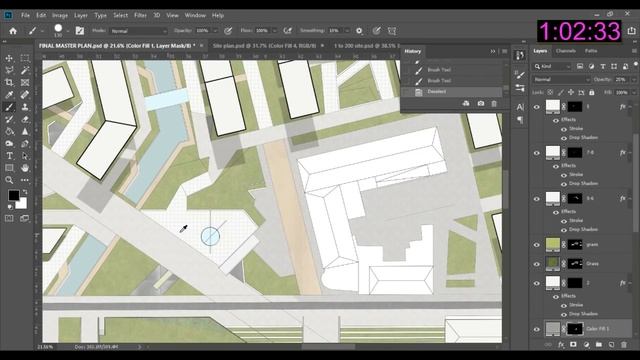Open the File menu
Image resolution: width=640 pixels, height=360 pixels.
(x=25, y=15)
